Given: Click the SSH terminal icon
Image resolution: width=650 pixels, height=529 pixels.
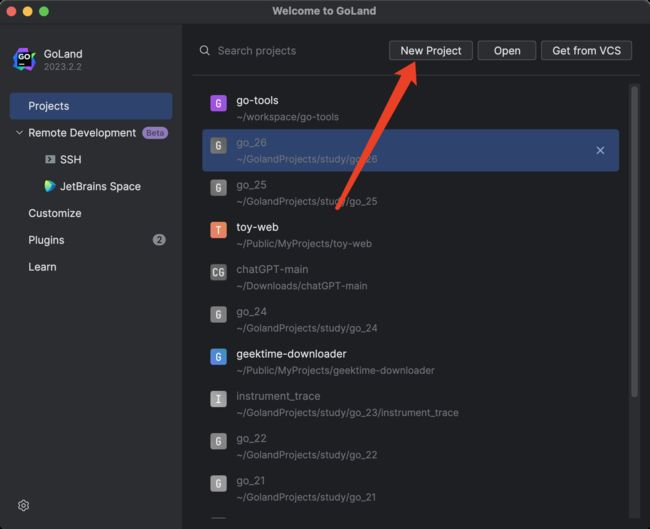Looking at the screenshot, I should point(50,159).
